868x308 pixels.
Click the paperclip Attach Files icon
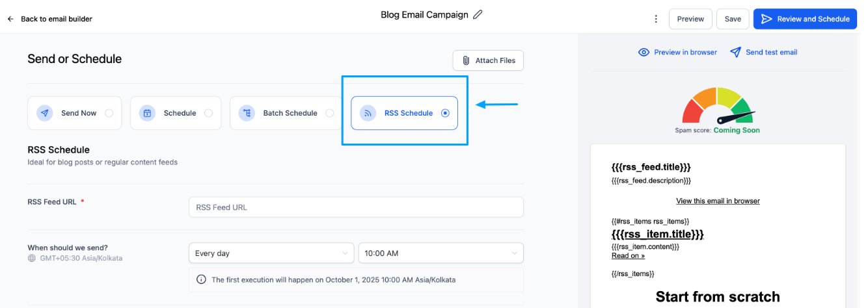[466, 60]
